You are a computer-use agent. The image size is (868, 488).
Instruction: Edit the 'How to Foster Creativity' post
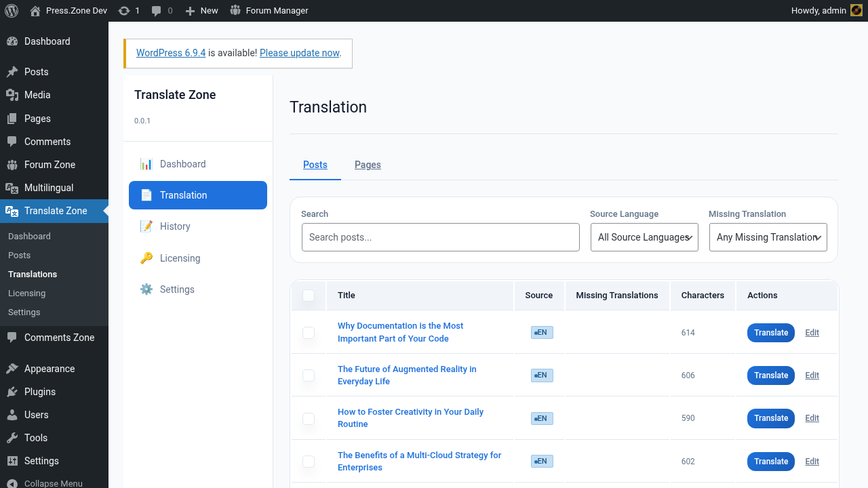click(x=812, y=418)
